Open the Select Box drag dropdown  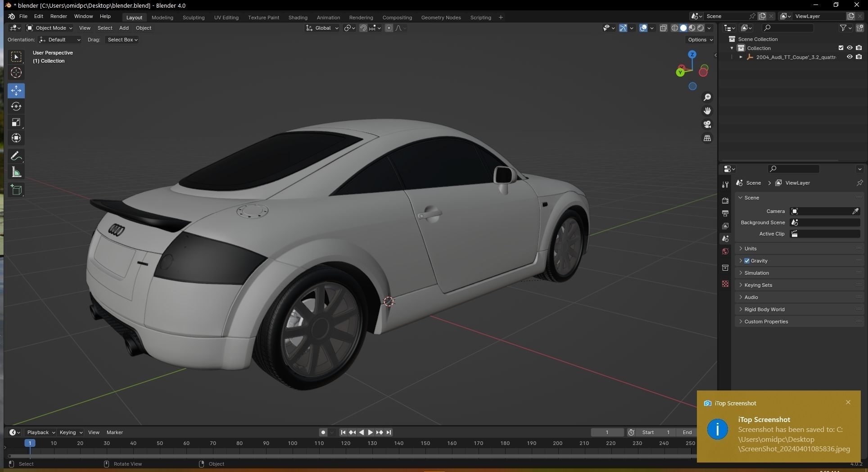[122, 40]
